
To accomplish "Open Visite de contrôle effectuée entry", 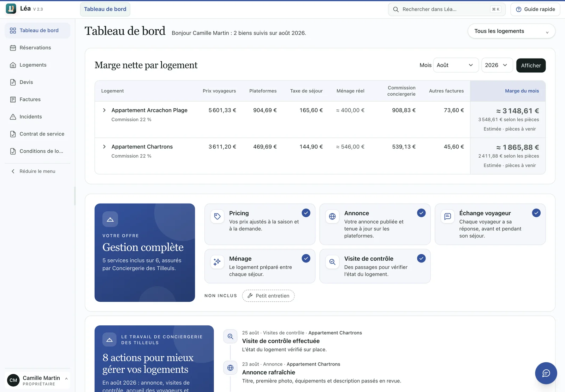I will pyautogui.click(x=281, y=341).
